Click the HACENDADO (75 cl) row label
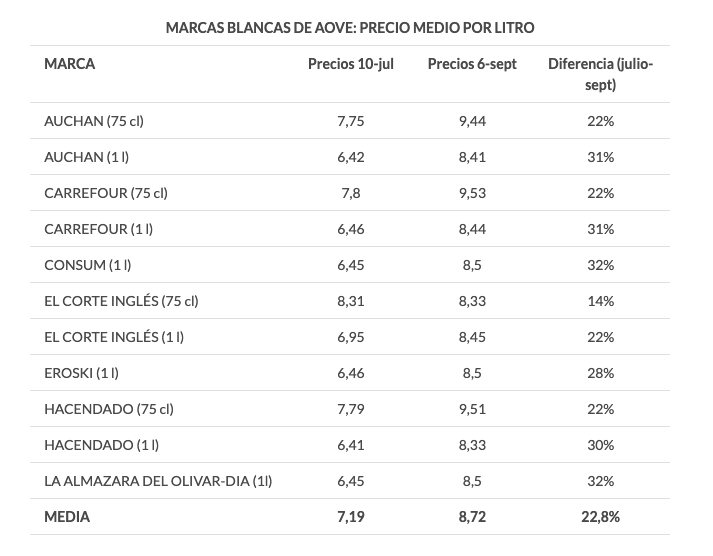 109,409
